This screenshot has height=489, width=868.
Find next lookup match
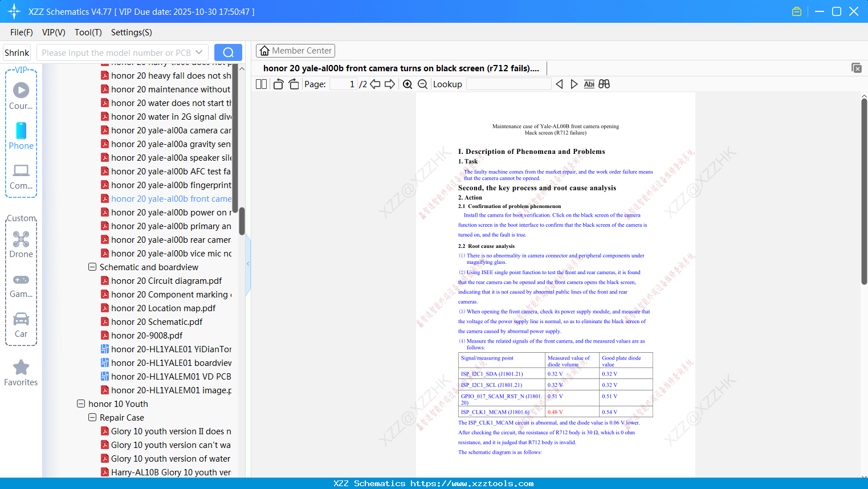(574, 84)
